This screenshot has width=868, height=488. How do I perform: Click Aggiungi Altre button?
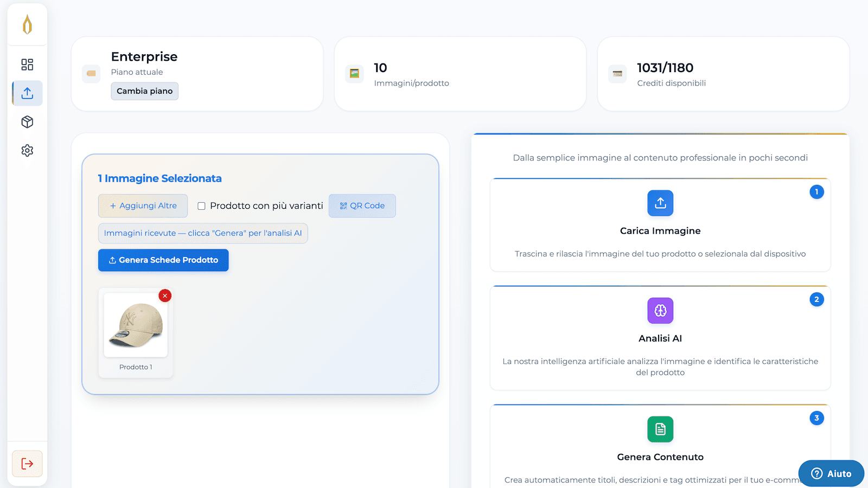coord(143,206)
